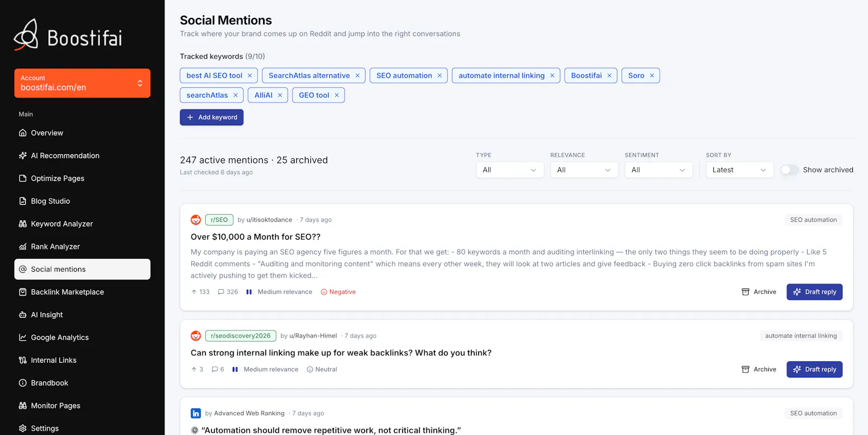Click the upvote arrow showing 3
868x435 pixels.
(x=194, y=369)
